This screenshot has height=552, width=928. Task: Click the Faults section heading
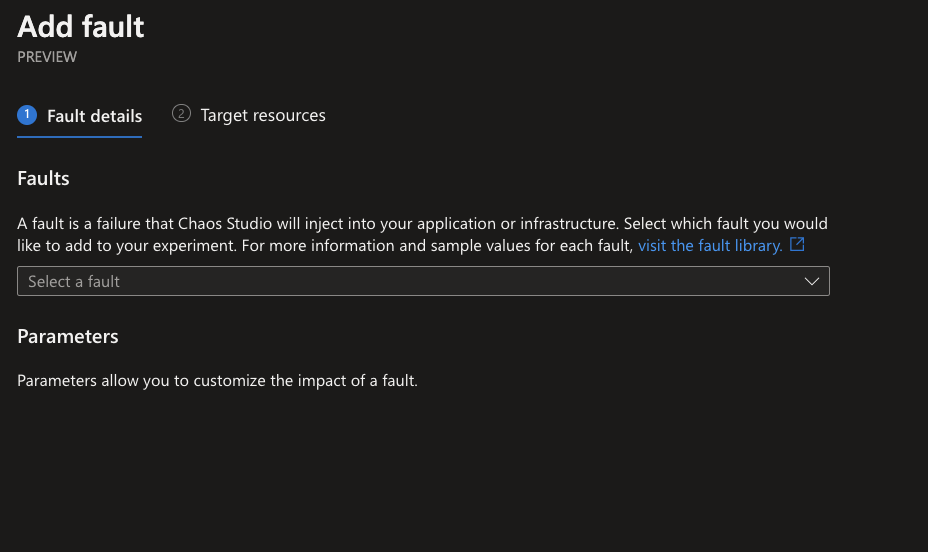pos(43,178)
